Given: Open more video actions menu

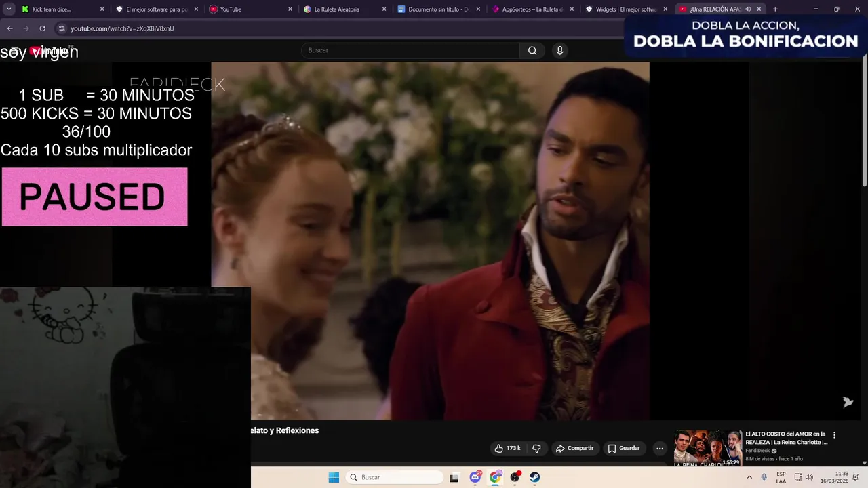Looking at the screenshot, I should [x=659, y=448].
